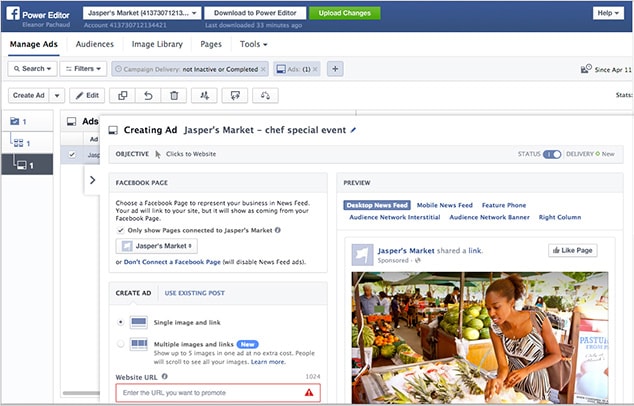
Task: Open the Filters dropdown
Action: click(x=83, y=69)
